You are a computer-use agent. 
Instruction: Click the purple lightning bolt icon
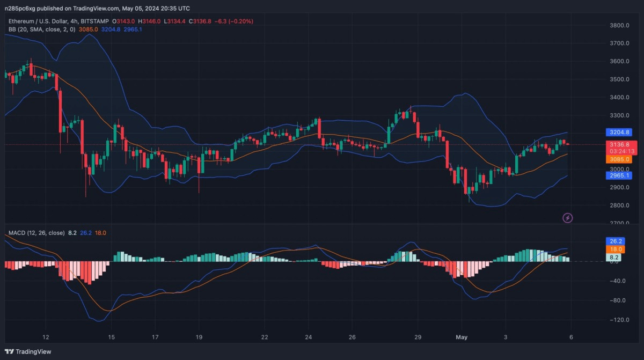click(x=567, y=217)
